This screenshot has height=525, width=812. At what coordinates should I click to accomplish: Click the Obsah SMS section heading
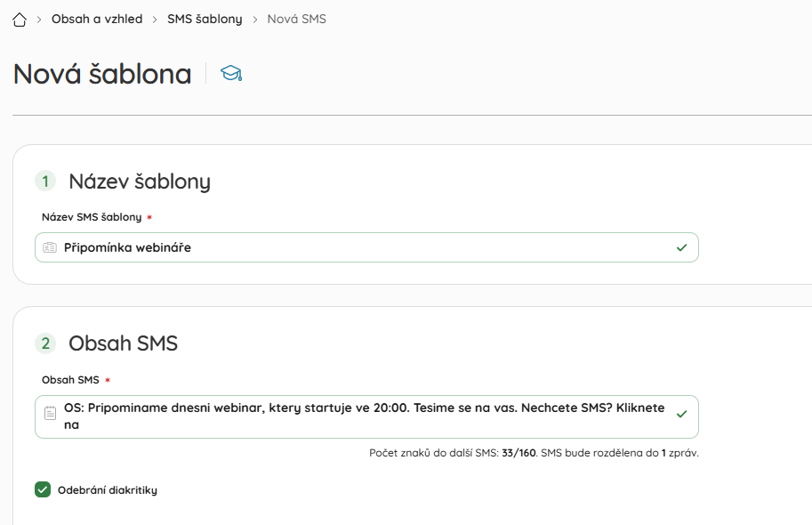(x=124, y=343)
